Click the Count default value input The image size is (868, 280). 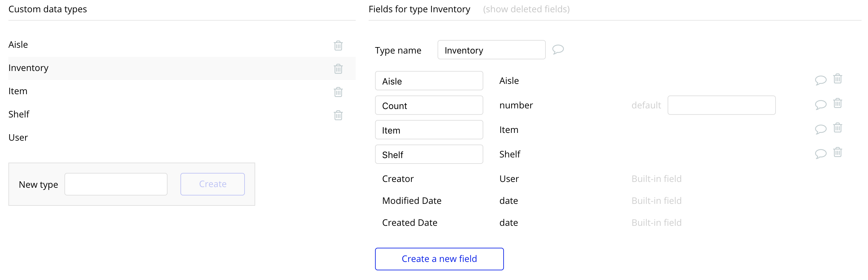[x=721, y=105]
